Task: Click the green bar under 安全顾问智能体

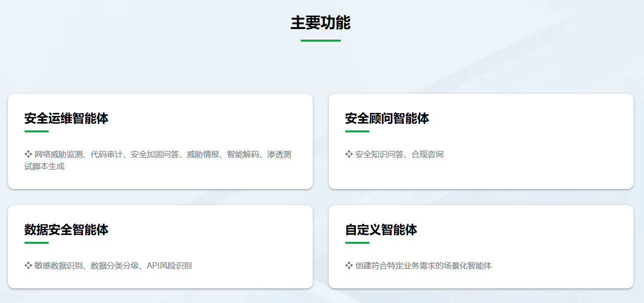Action: pos(357,131)
